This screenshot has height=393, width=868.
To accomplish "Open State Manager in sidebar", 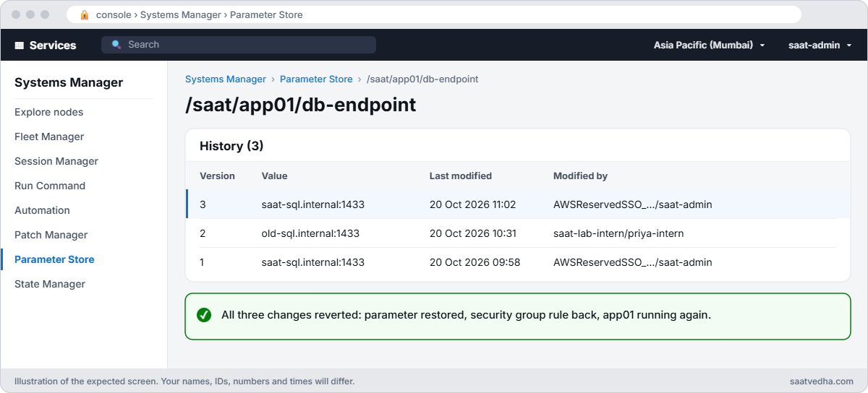I will [50, 284].
